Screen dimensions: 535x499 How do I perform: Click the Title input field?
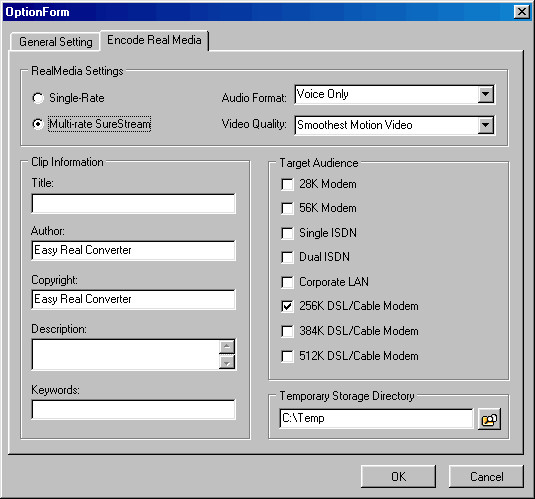[133, 204]
